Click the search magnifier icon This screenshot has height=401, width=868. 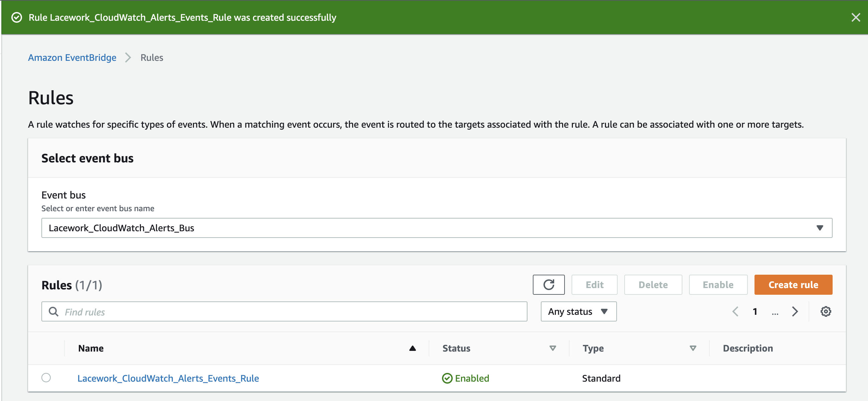pos(53,312)
